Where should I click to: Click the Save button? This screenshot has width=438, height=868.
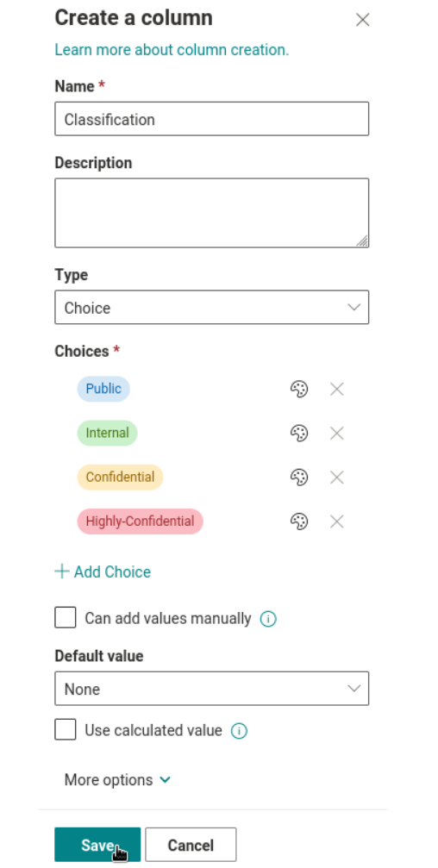coord(97,845)
